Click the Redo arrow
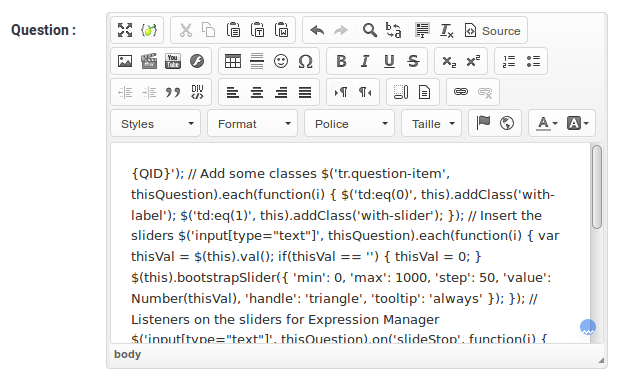617x376 pixels. [x=341, y=30]
